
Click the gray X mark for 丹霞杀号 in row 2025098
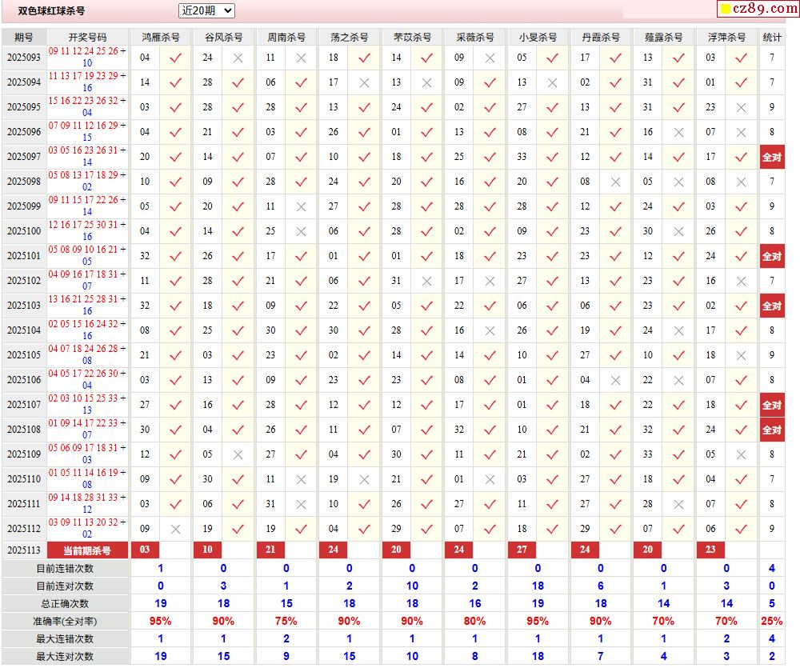click(615, 182)
